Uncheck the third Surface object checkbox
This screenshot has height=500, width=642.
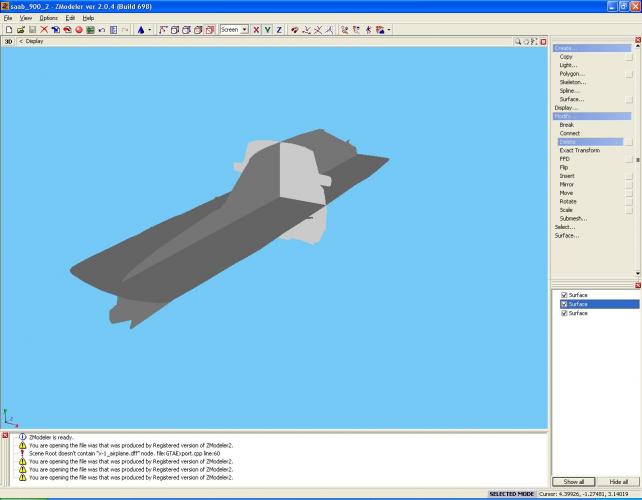point(564,313)
